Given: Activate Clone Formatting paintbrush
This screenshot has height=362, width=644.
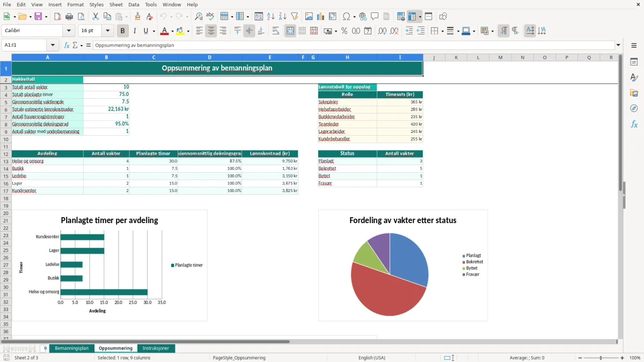Looking at the screenshot, I should click(x=138, y=17).
